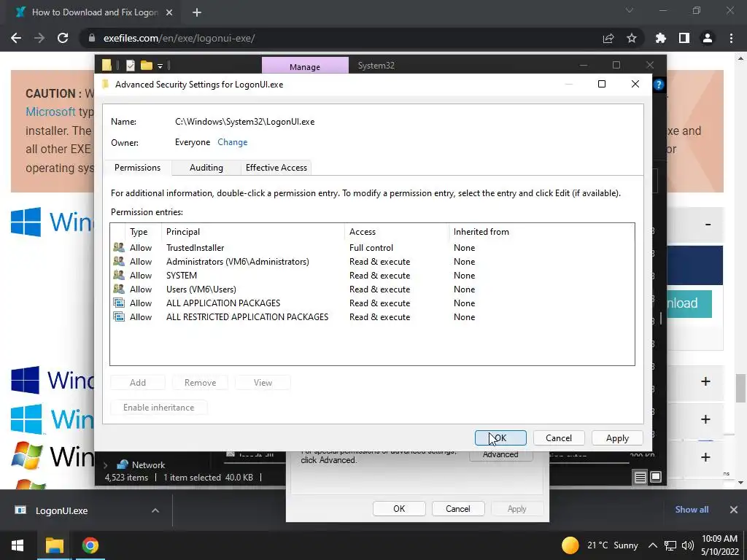Click the Explorer properties checkmark quick-access icon
Screen dimensions: 747x560
click(131, 65)
